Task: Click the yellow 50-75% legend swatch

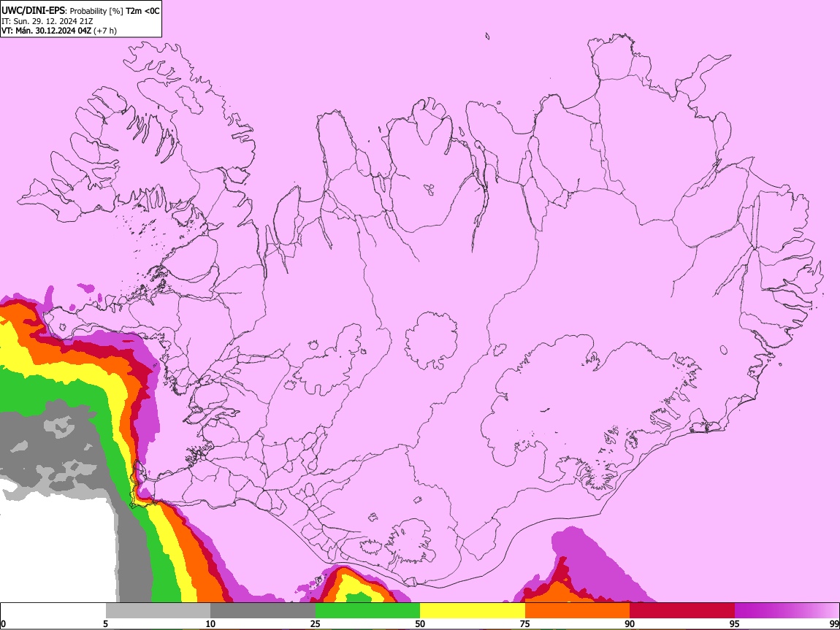Action: 473,611
